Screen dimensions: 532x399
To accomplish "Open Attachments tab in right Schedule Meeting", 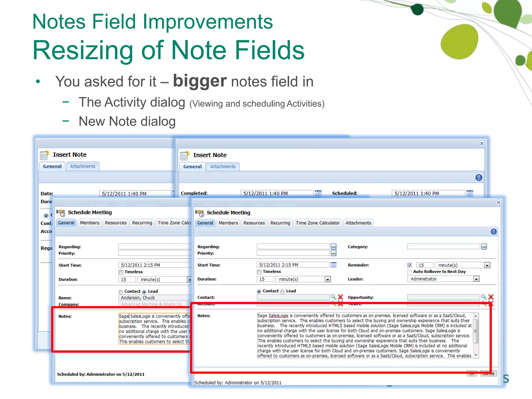I will [x=358, y=223].
